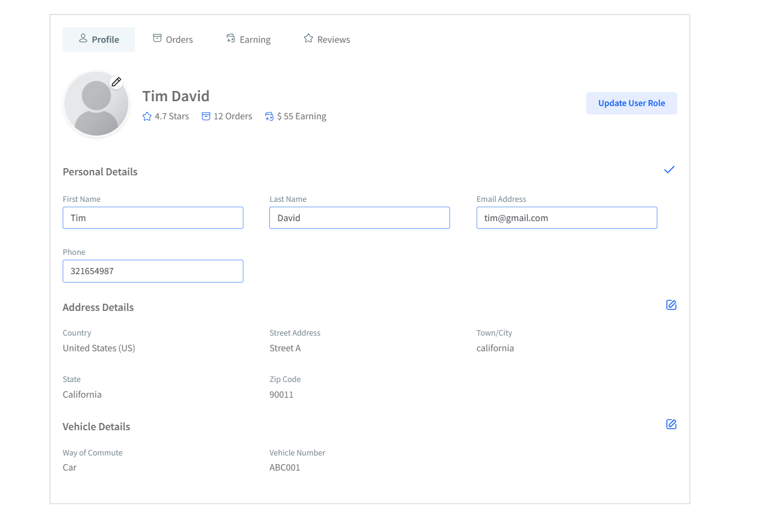Click into the Last Name field
This screenshot has width=764, height=532.
click(x=360, y=218)
